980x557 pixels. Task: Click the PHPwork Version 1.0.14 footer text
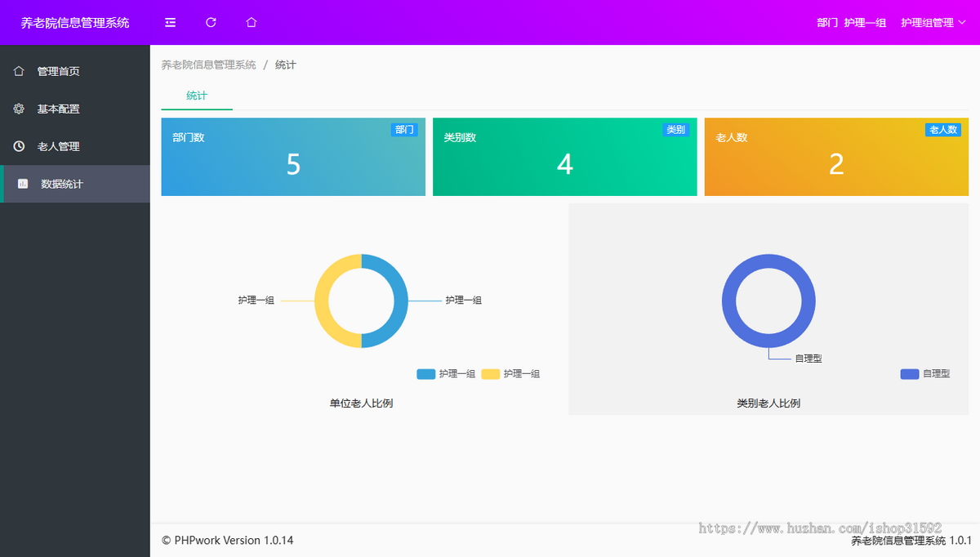(227, 541)
